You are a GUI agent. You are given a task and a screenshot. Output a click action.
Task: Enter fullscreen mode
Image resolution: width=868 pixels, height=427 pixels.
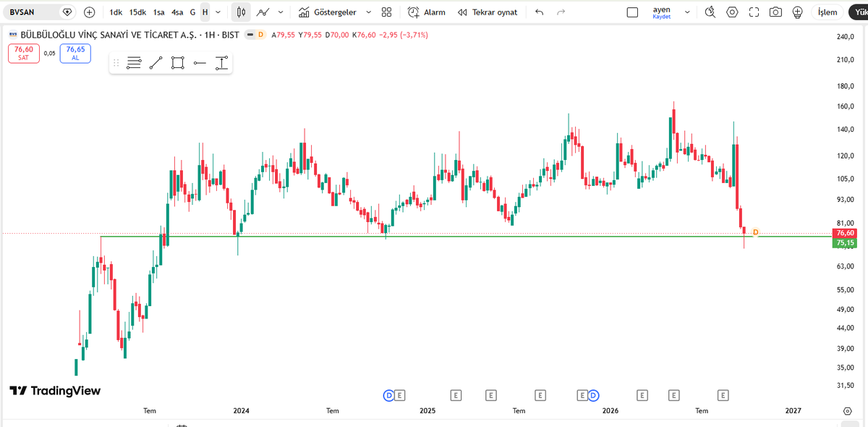click(754, 12)
